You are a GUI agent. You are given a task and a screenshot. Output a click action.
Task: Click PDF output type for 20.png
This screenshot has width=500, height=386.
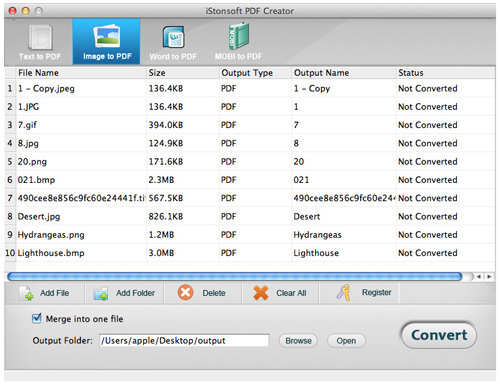[229, 162]
